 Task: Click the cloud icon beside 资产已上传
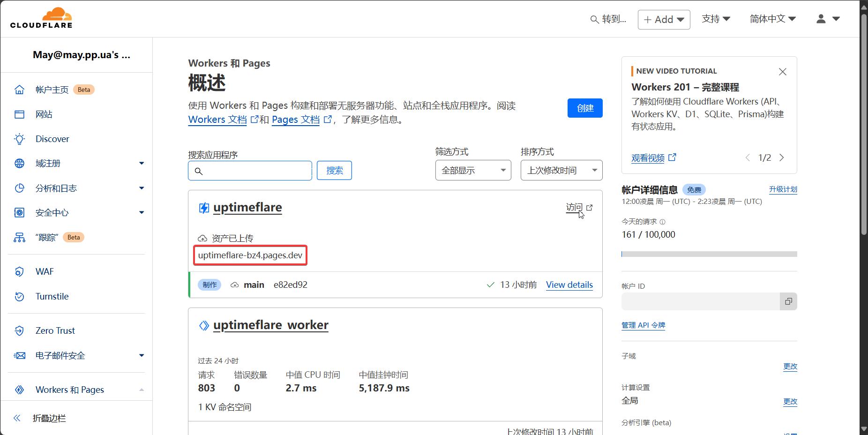point(202,238)
